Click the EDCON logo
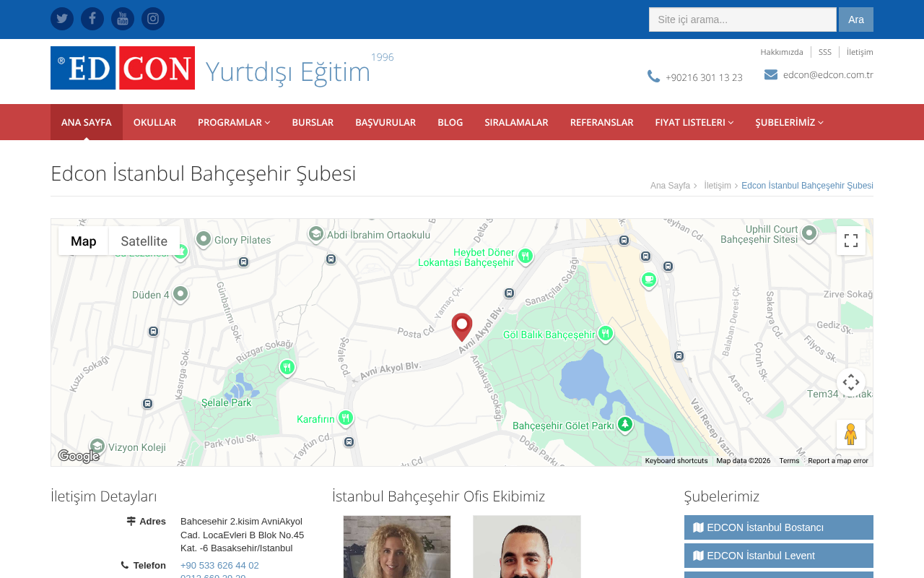The image size is (924, 578). [x=123, y=68]
